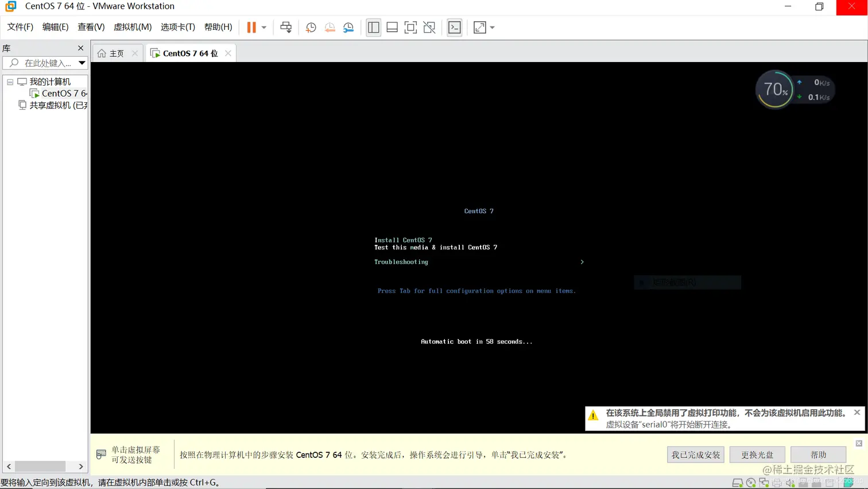Close the install hint bar
The width and height of the screenshot is (868, 489).
pos(859,443)
